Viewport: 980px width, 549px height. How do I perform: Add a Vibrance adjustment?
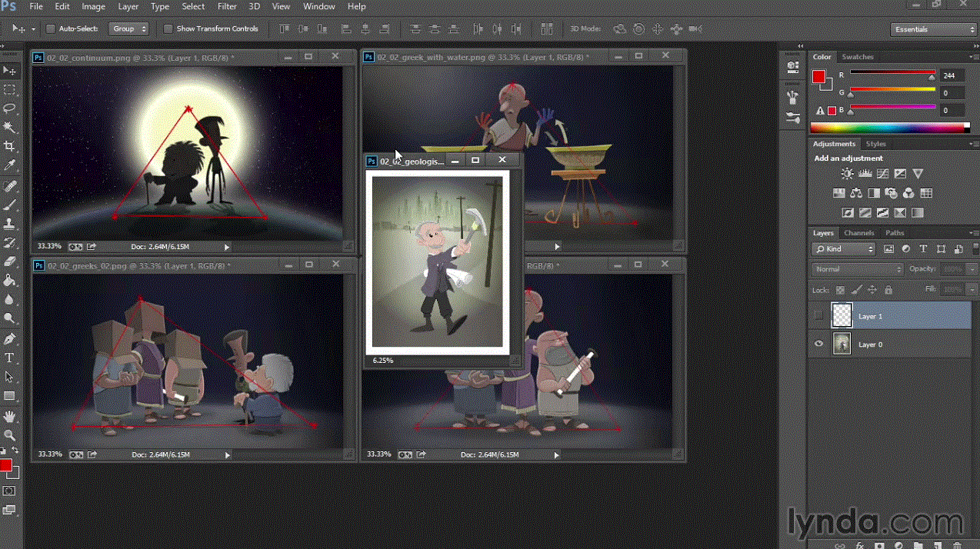[x=918, y=175]
